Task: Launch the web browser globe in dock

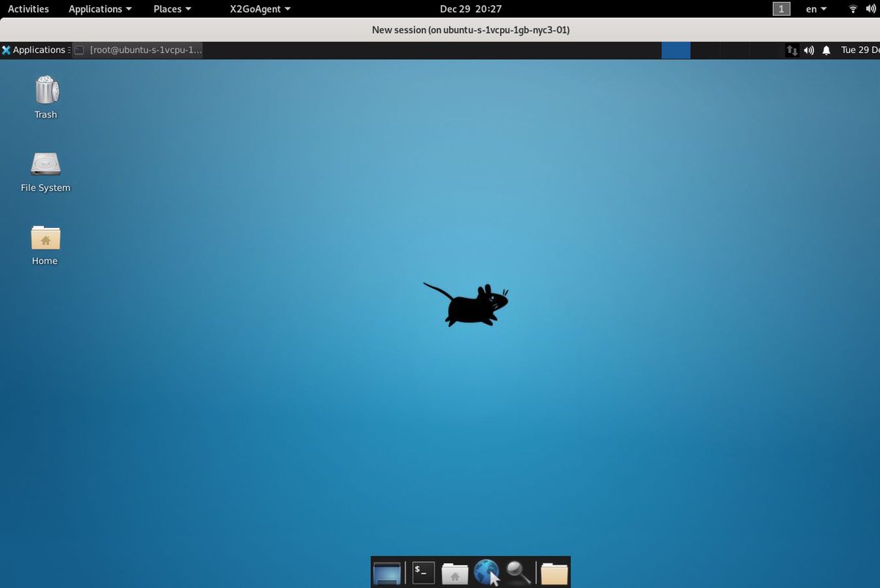Action: tap(487, 573)
